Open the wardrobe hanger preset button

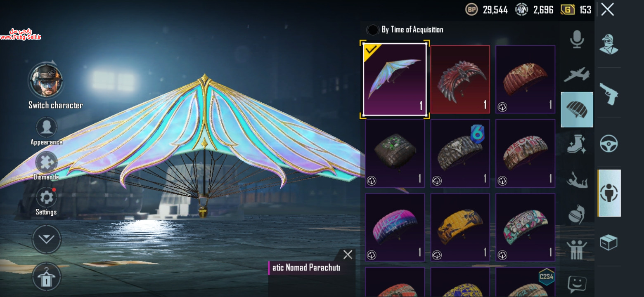click(46, 277)
